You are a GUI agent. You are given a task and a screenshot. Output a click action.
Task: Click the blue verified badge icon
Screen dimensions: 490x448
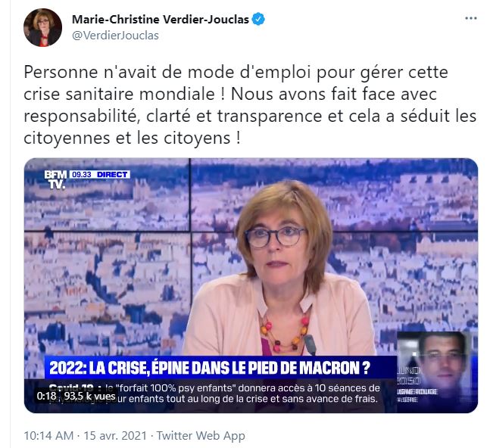tap(258, 19)
